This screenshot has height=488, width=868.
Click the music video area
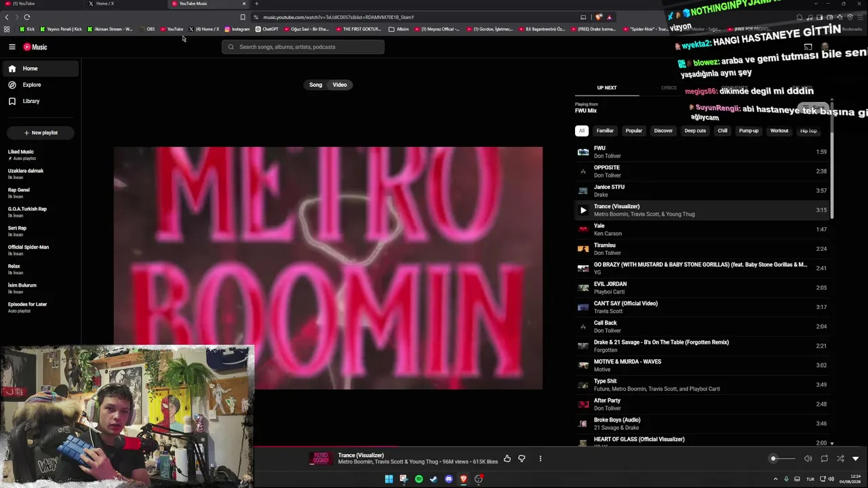click(x=328, y=268)
